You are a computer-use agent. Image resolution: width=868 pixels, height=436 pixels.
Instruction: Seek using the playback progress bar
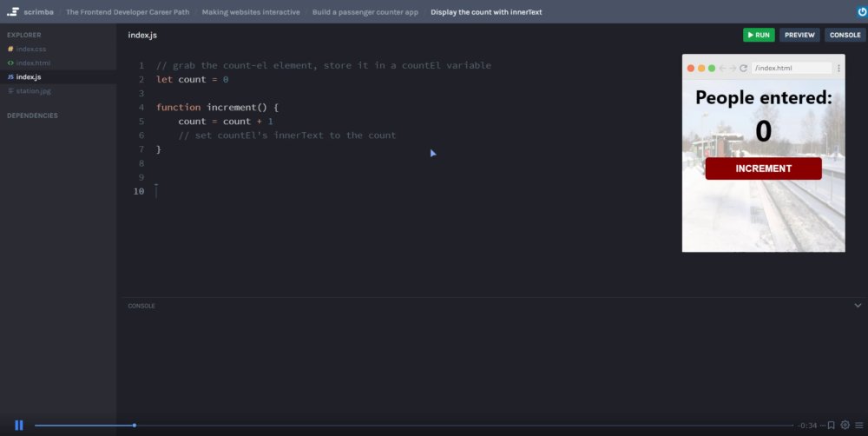(x=413, y=426)
